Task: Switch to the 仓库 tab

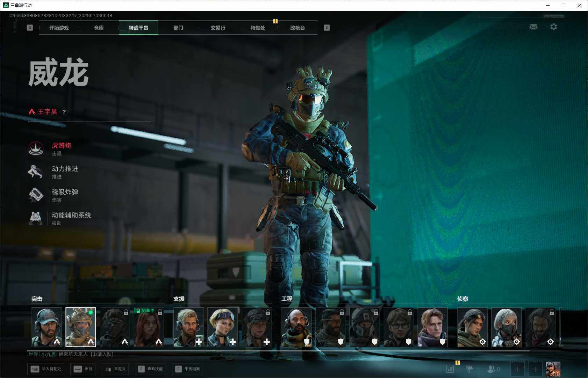Action: (x=99, y=28)
